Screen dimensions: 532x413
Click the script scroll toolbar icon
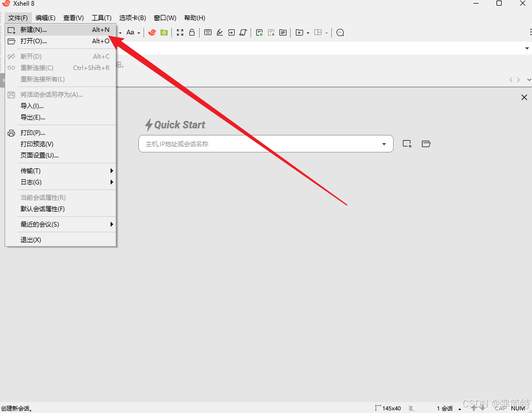(x=243, y=32)
